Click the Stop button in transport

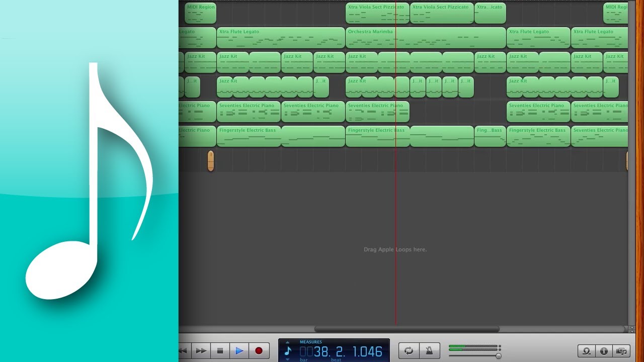click(x=220, y=351)
